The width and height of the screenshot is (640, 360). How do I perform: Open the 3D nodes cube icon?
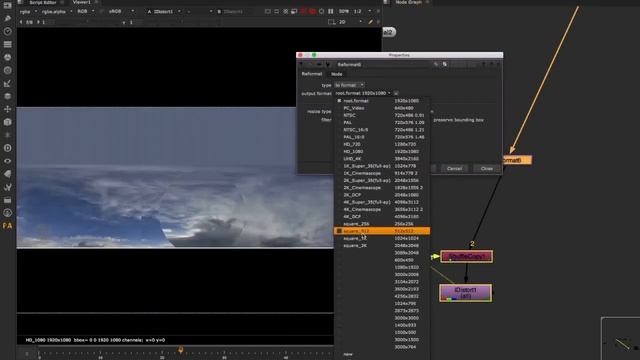(x=7, y=122)
